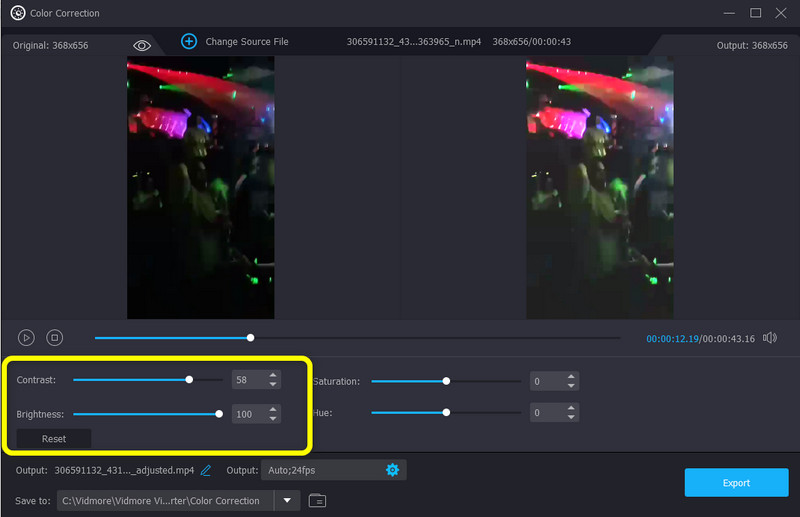Viewport: 800px width, 517px height.
Task: Click the Brightness value field showing 100
Action: [248, 414]
